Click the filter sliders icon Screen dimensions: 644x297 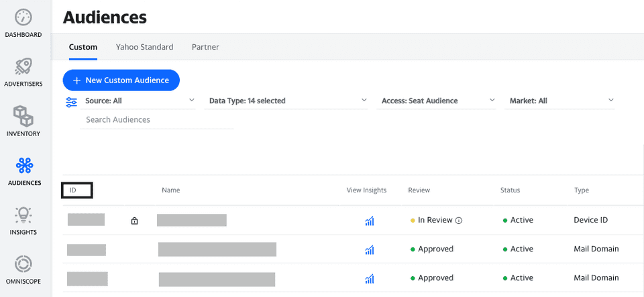coord(72,102)
